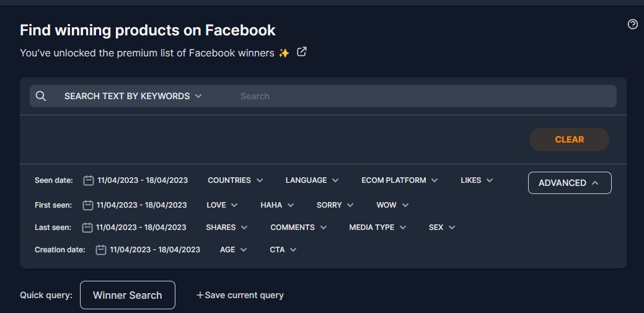Image resolution: width=644 pixels, height=313 pixels.
Task: Open the Ecom Platform dropdown
Action: (x=399, y=180)
